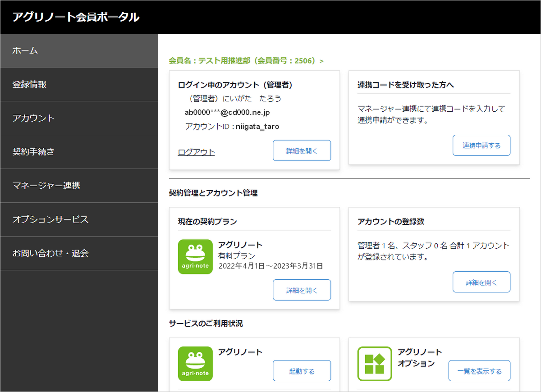Open the ホーム sidebar menu item
The height and width of the screenshot is (392, 541).
[x=79, y=50]
